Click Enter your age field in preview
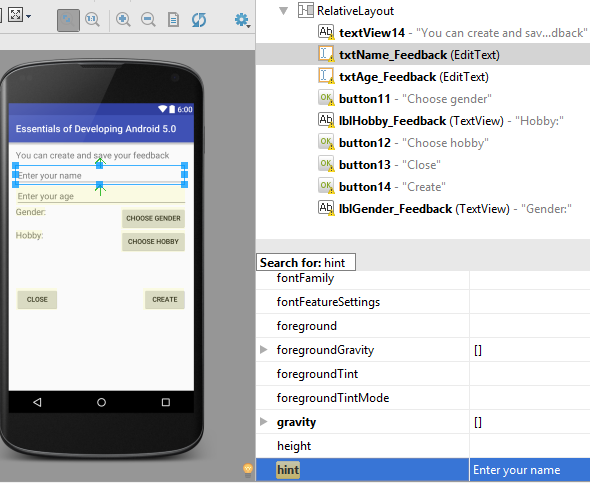Screen dimensions: 590x484 (x=101, y=196)
